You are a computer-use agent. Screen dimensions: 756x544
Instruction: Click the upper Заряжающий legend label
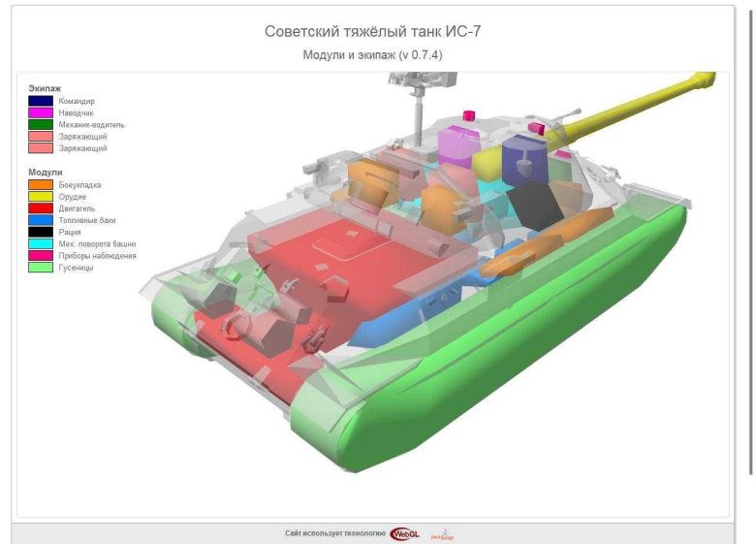point(82,137)
